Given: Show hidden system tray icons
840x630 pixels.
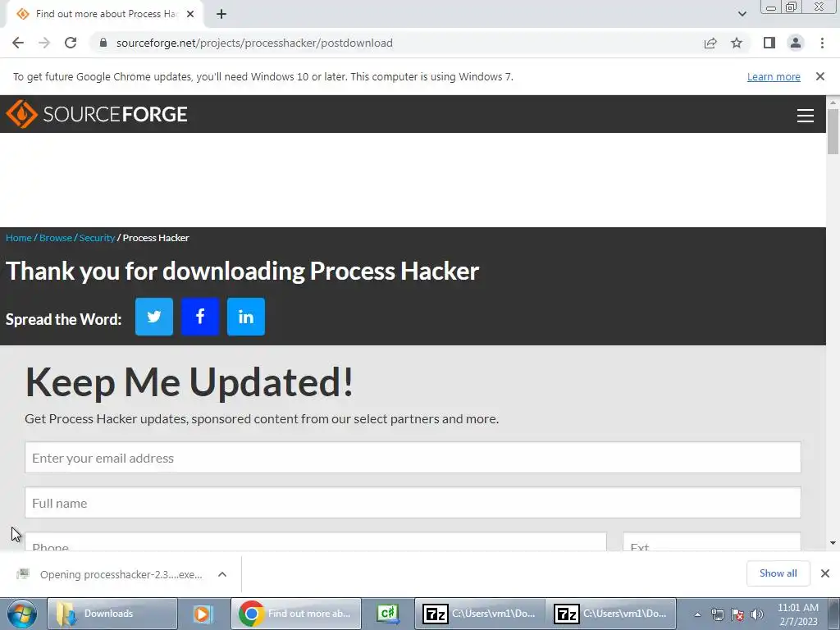Looking at the screenshot, I should pyautogui.click(x=697, y=614).
